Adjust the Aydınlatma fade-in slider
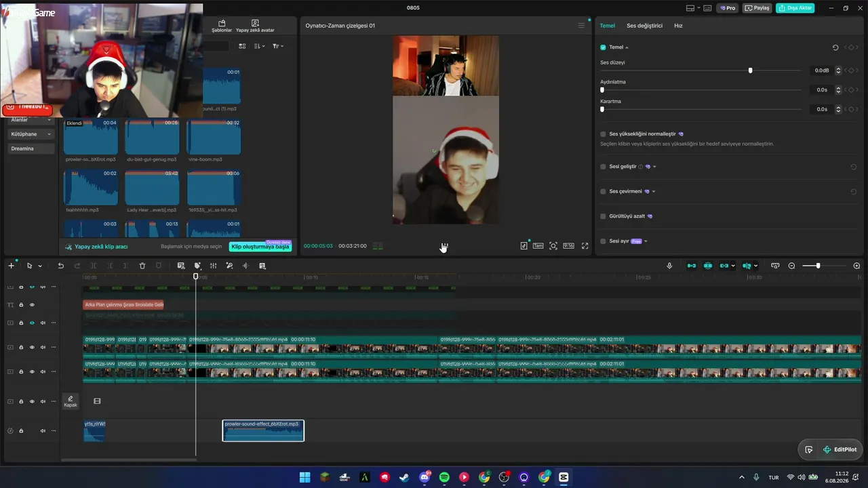The image size is (868, 488). [x=701, y=89]
